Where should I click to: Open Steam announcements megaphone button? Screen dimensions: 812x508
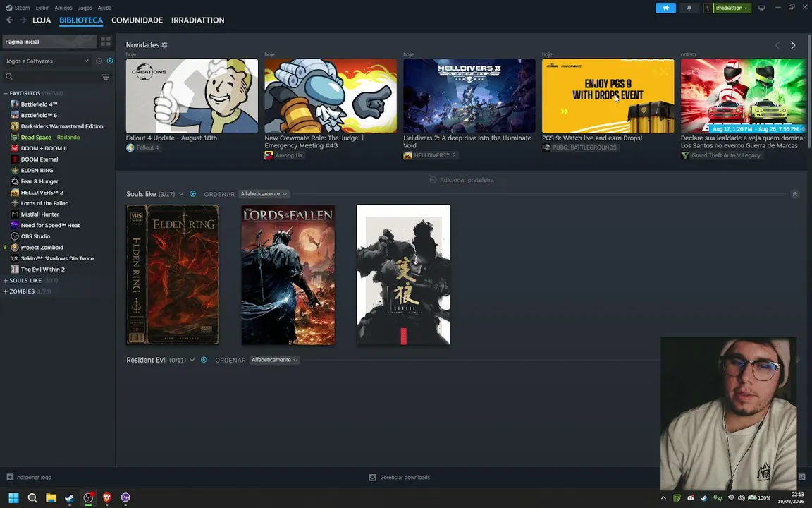click(665, 8)
